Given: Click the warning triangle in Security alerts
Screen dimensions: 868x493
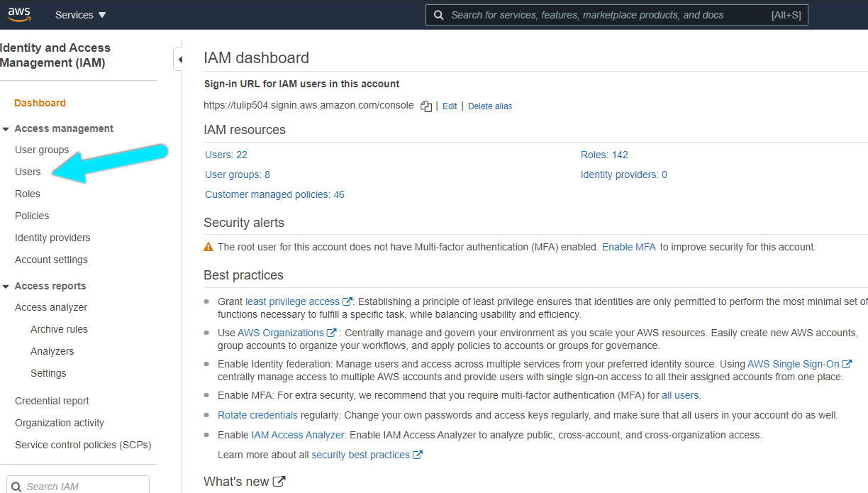Looking at the screenshot, I should 208,247.
